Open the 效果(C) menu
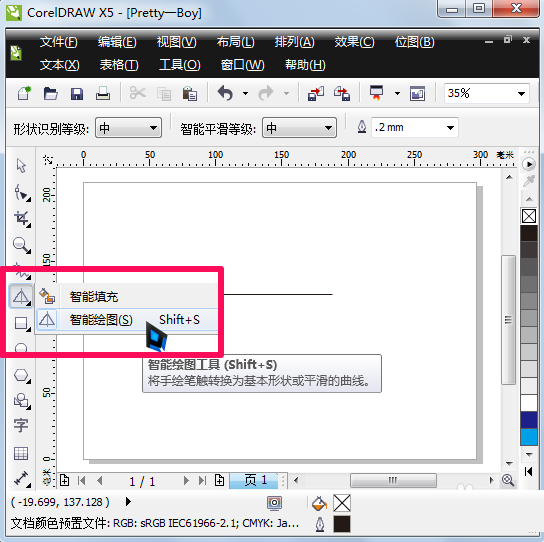 (x=354, y=42)
